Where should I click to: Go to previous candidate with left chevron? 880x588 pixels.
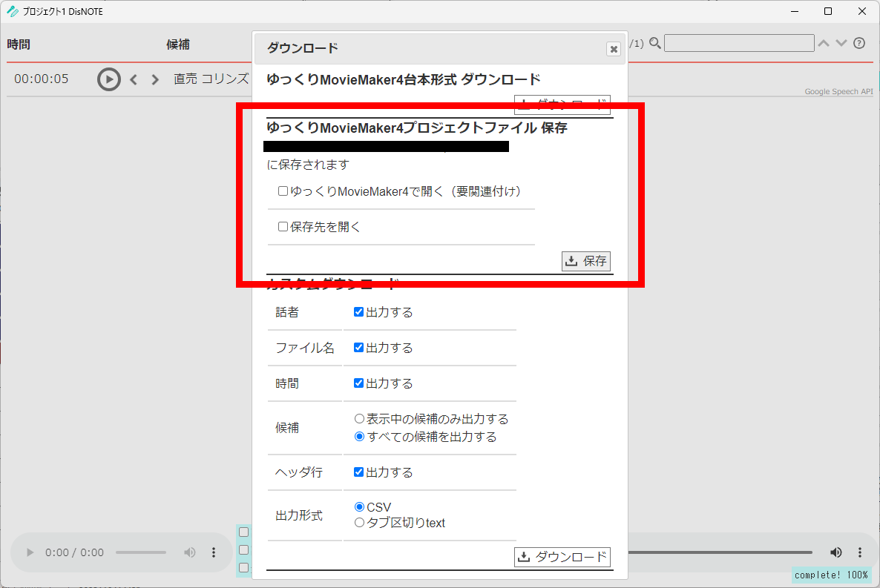pyautogui.click(x=134, y=79)
